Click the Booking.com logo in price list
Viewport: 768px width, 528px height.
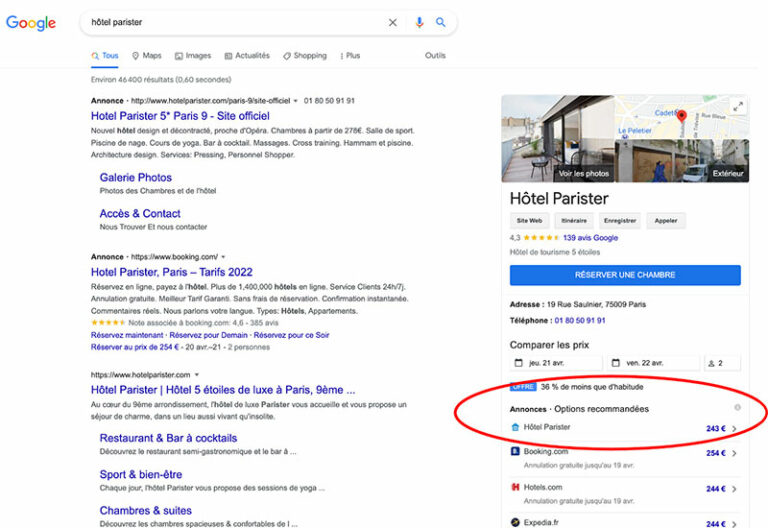515,452
